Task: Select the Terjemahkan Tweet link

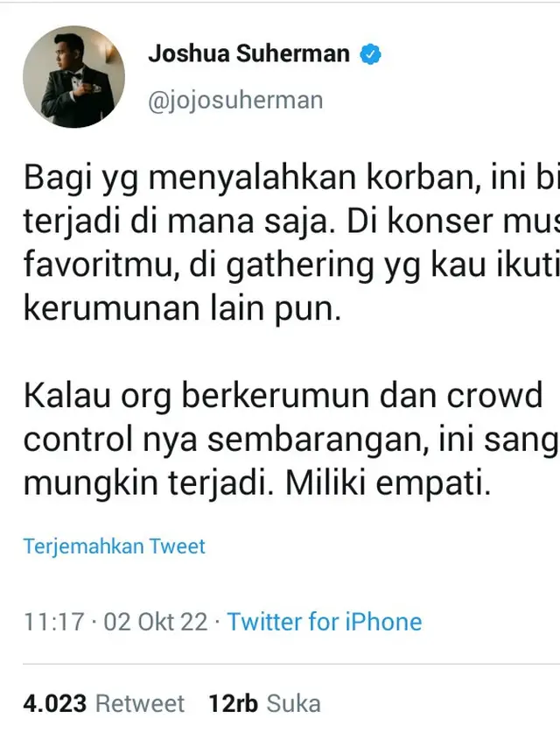Action: 114,546
